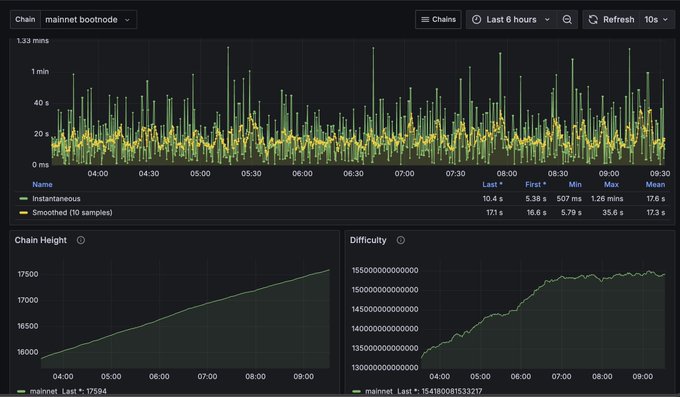Image resolution: width=680 pixels, height=397 pixels.
Task: Toggle the Smoothed (10 samples) series
Action: pos(72,213)
